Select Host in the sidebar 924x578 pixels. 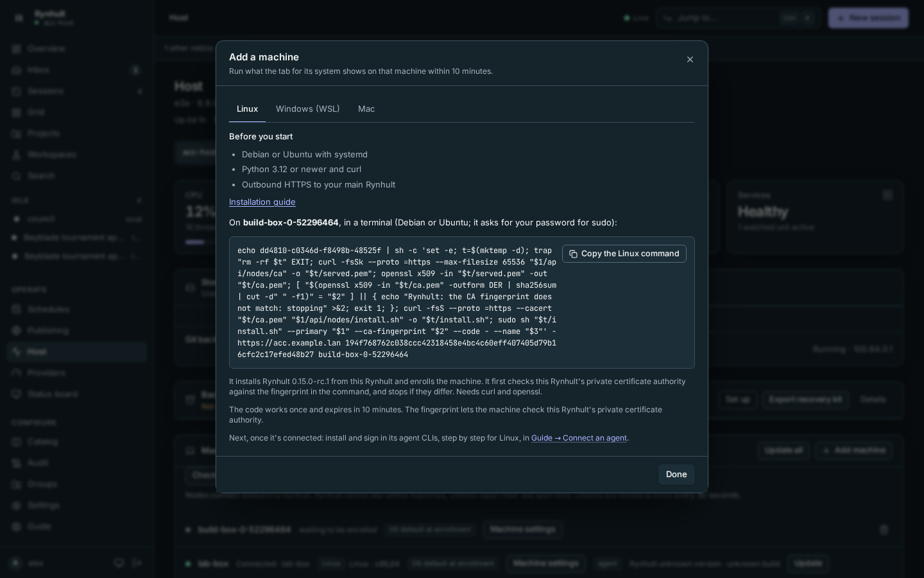point(77,352)
